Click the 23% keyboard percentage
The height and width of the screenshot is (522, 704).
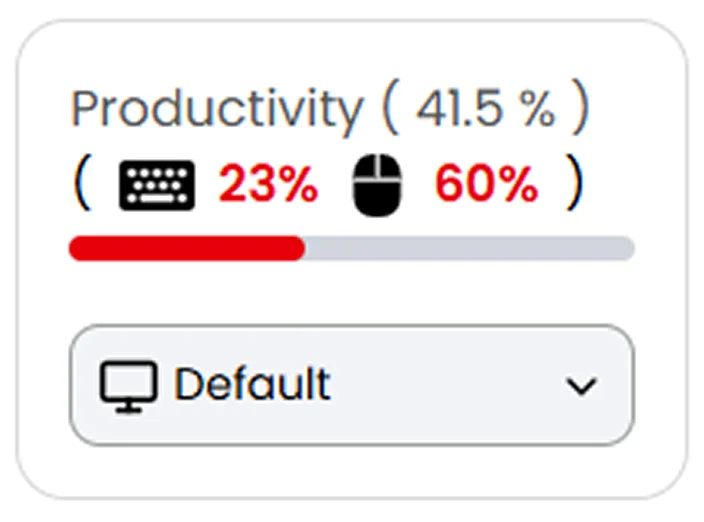[x=268, y=185]
